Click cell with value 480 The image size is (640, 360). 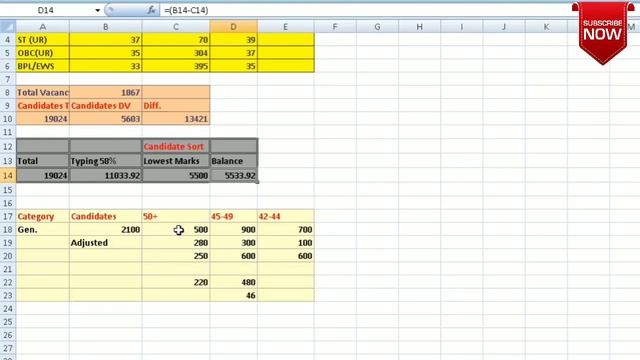pyautogui.click(x=233, y=282)
